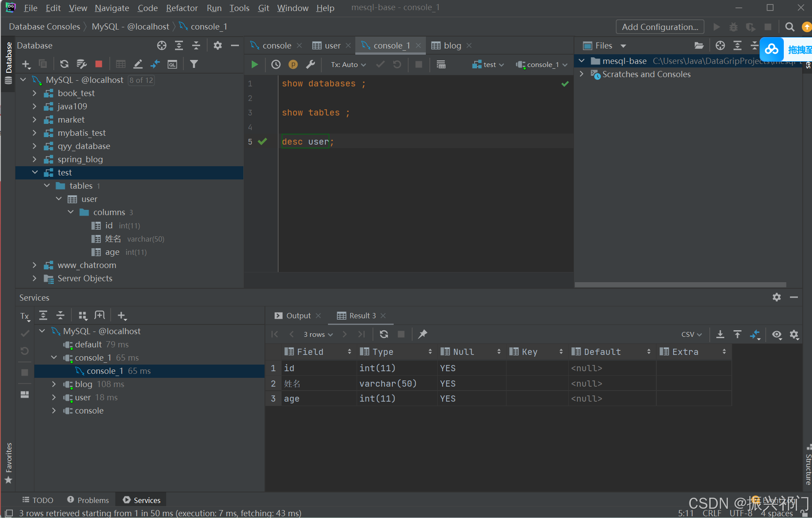812x518 pixels.
Task: Open the CSV export format dropdown
Action: (x=691, y=334)
